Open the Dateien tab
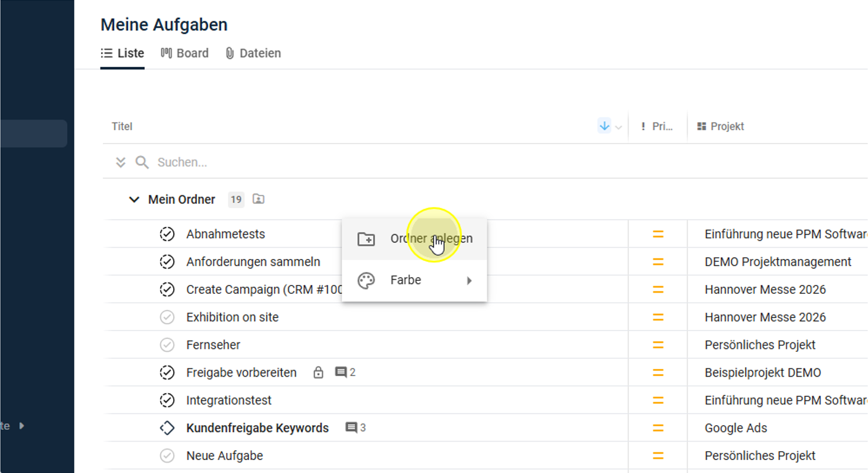The image size is (868, 473). (x=253, y=53)
